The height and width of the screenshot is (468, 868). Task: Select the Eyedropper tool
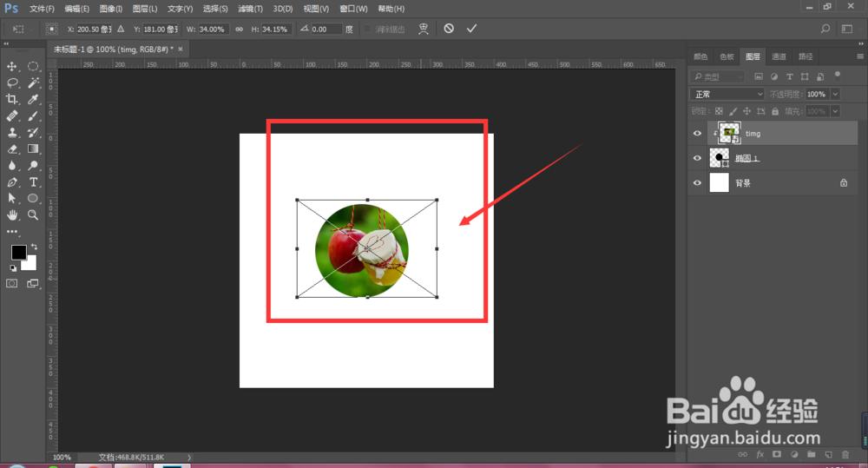33,99
